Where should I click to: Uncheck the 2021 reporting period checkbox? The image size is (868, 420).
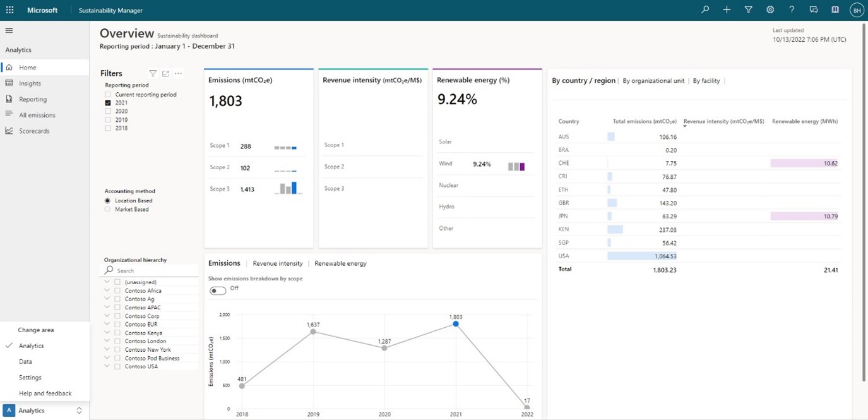[x=107, y=102]
